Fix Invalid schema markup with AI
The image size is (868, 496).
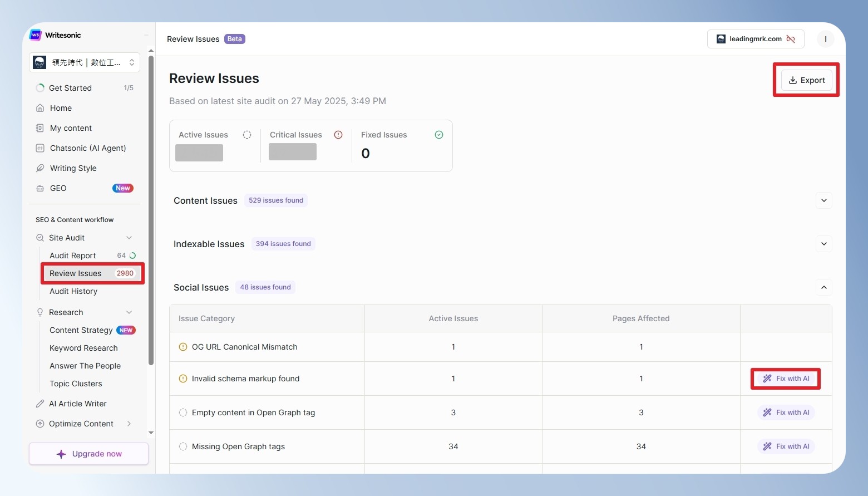pos(786,379)
